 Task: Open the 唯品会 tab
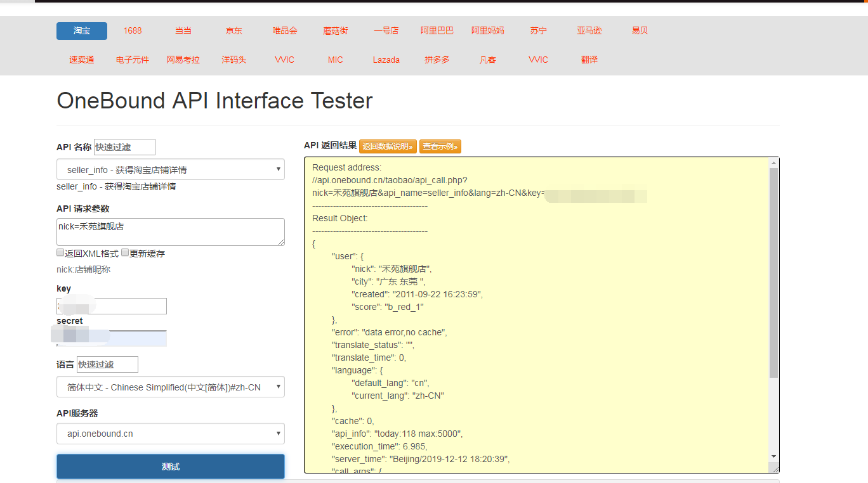click(x=285, y=31)
